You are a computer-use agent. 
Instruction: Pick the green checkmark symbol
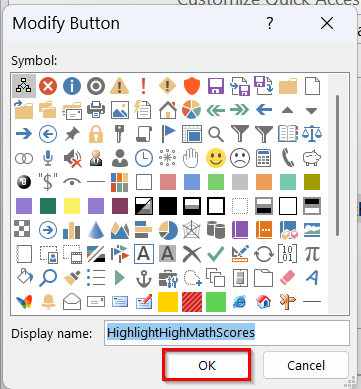[x=216, y=254]
